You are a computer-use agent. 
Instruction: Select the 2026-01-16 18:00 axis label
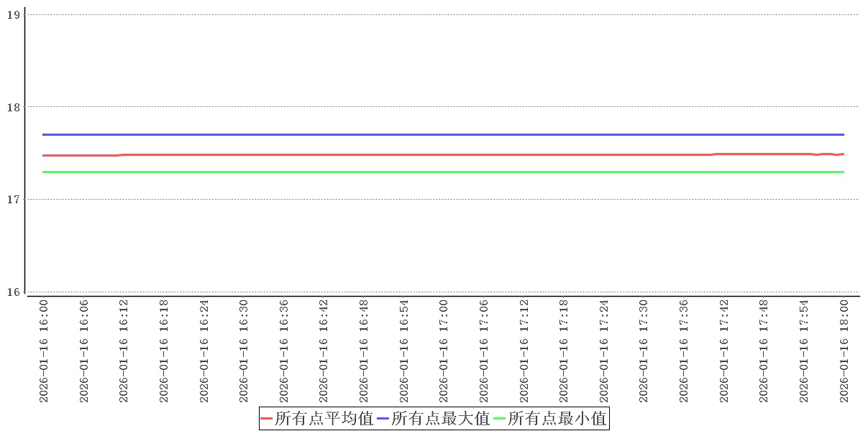pos(844,351)
